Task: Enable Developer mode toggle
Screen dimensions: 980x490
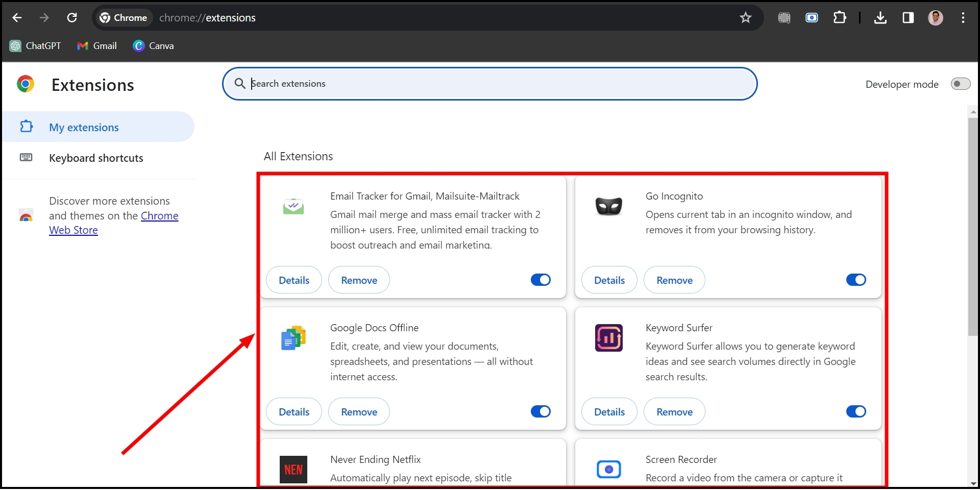Action: pos(960,84)
